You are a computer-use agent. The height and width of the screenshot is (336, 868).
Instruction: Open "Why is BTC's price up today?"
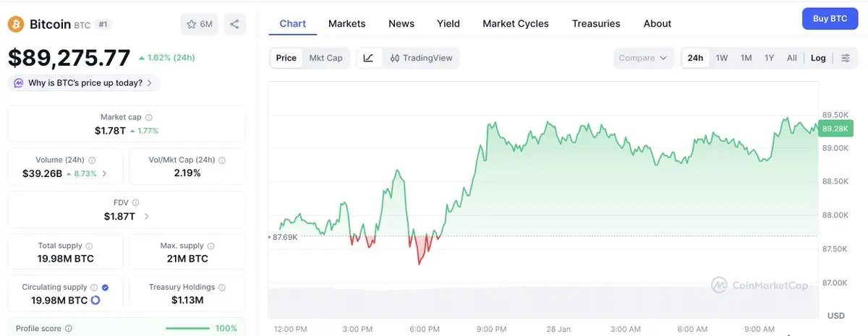click(85, 83)
